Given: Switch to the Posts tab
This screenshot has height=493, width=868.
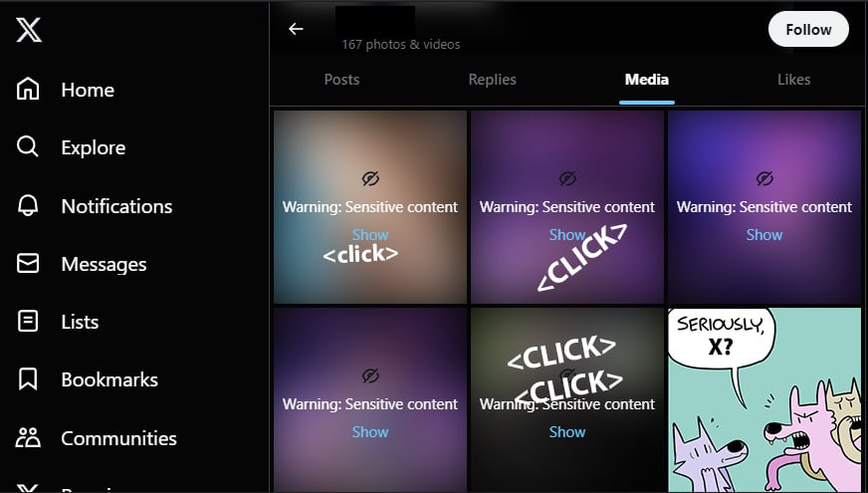Looking at the screenshot, I should tap(341, 80).
